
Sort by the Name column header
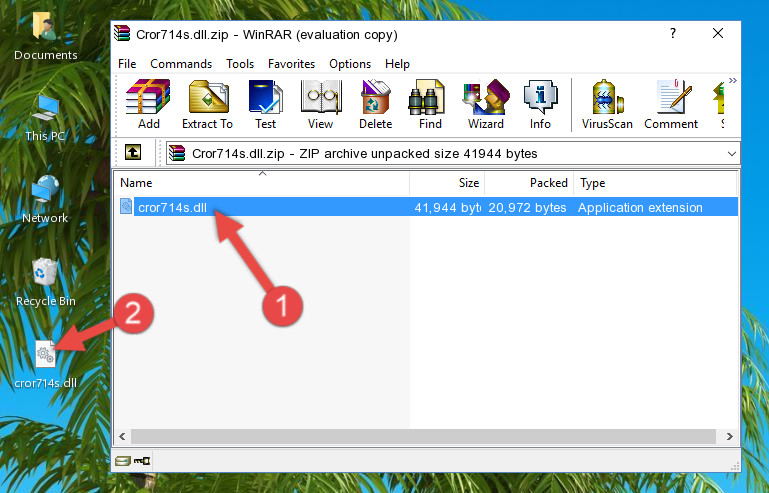pos(262,183)
